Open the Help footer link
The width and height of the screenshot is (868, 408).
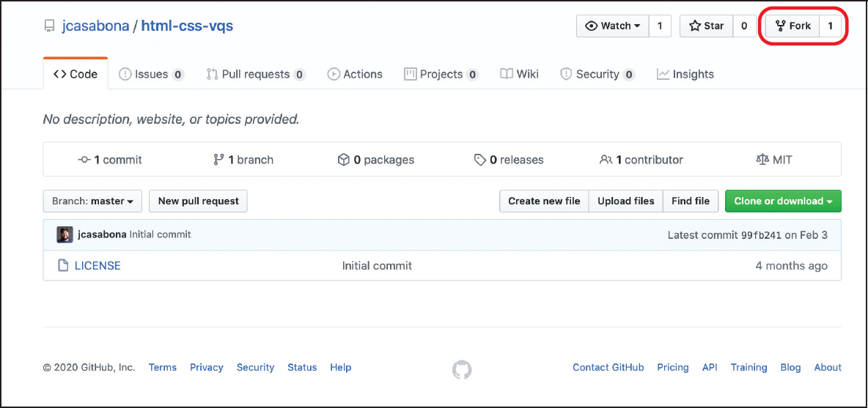(x=340, y=367)
